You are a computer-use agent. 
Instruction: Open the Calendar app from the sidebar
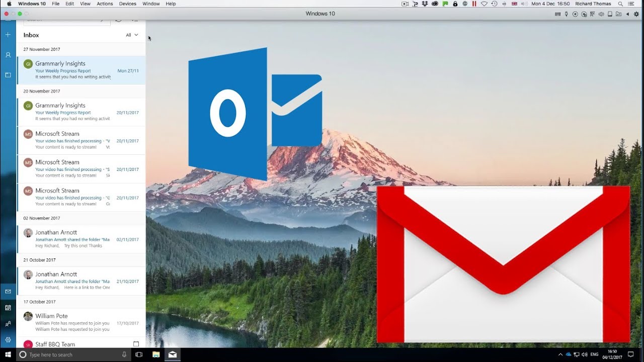click(x=8, y=307)
